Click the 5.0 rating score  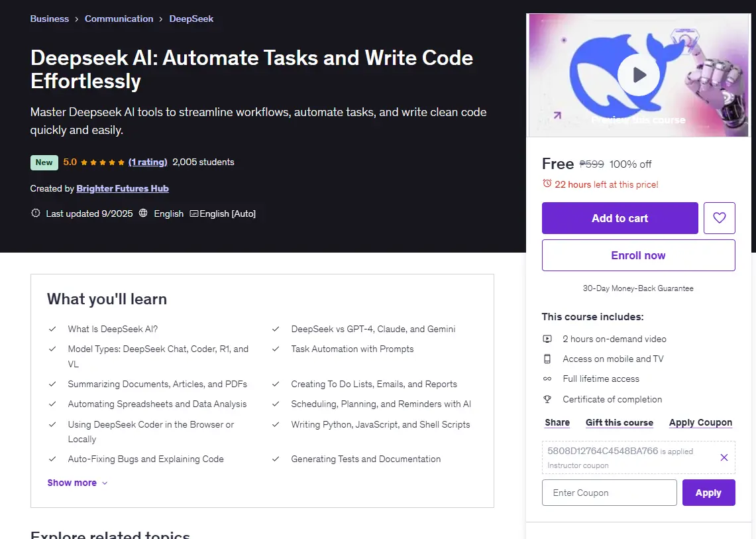(70, 162)
